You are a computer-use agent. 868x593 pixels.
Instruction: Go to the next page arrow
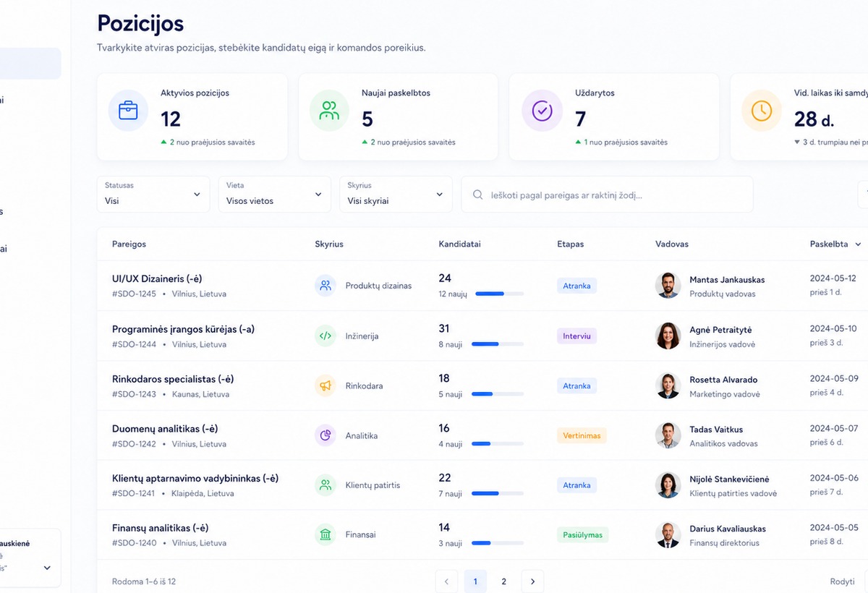point(532,581)
